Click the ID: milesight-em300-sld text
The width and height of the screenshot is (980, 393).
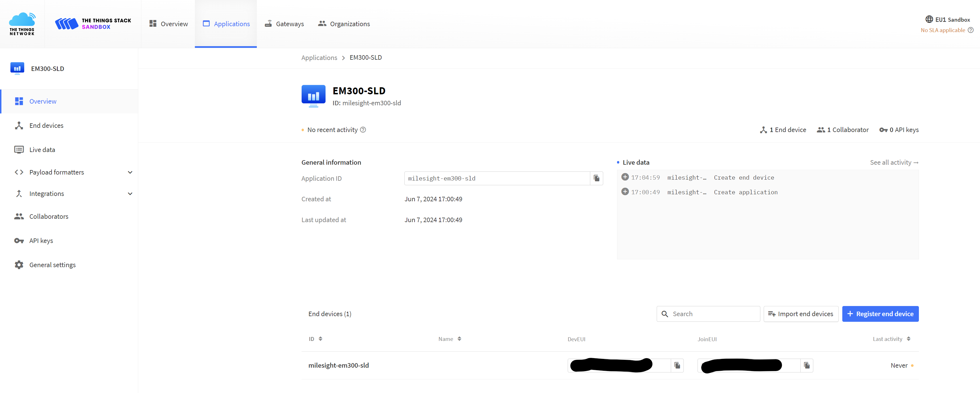[367, 103]
